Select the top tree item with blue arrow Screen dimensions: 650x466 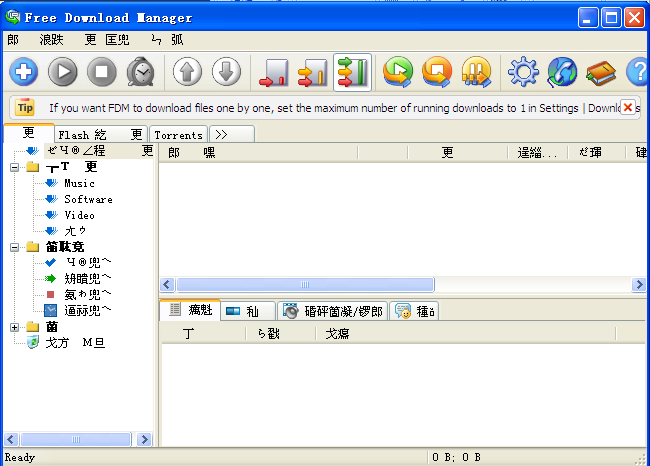point(99,151)
